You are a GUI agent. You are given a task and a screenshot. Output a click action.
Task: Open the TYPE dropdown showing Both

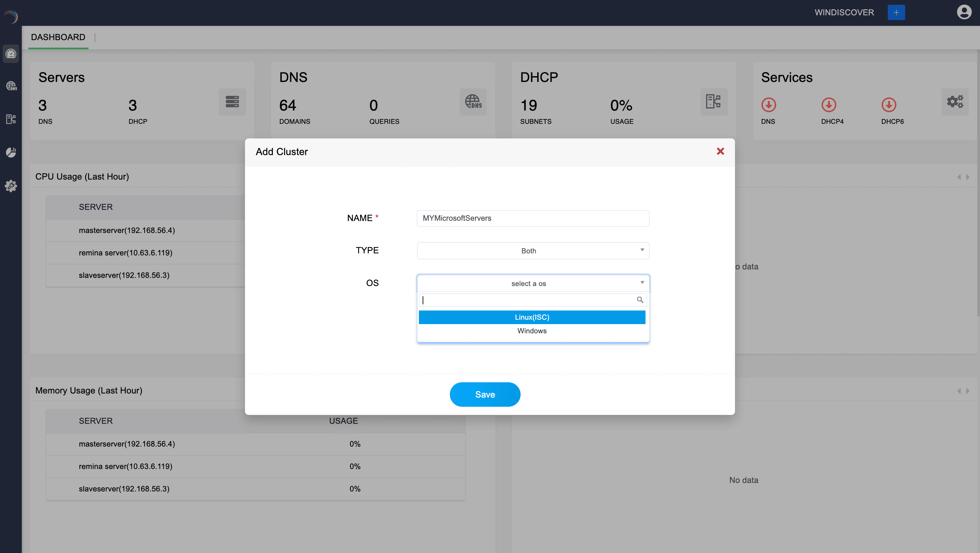click(533, 251)
